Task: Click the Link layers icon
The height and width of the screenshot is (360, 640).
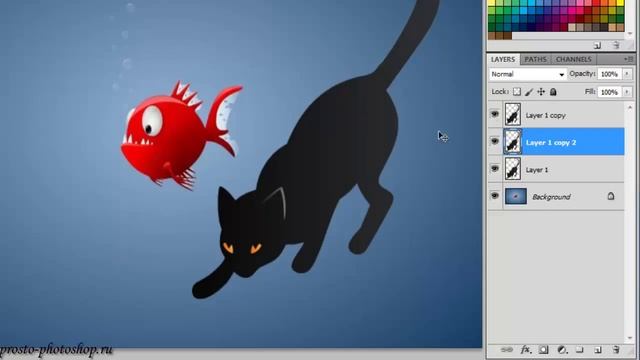Action: [506, 350]
